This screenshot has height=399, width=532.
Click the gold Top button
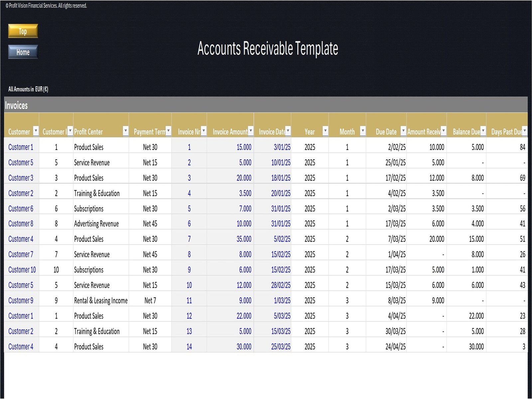(23, 31)
